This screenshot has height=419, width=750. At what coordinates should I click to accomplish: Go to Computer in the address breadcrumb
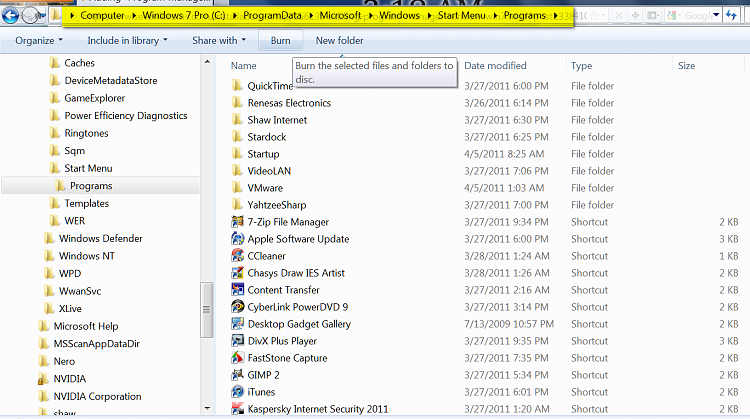pyautogui.click(x=102, y=16)
